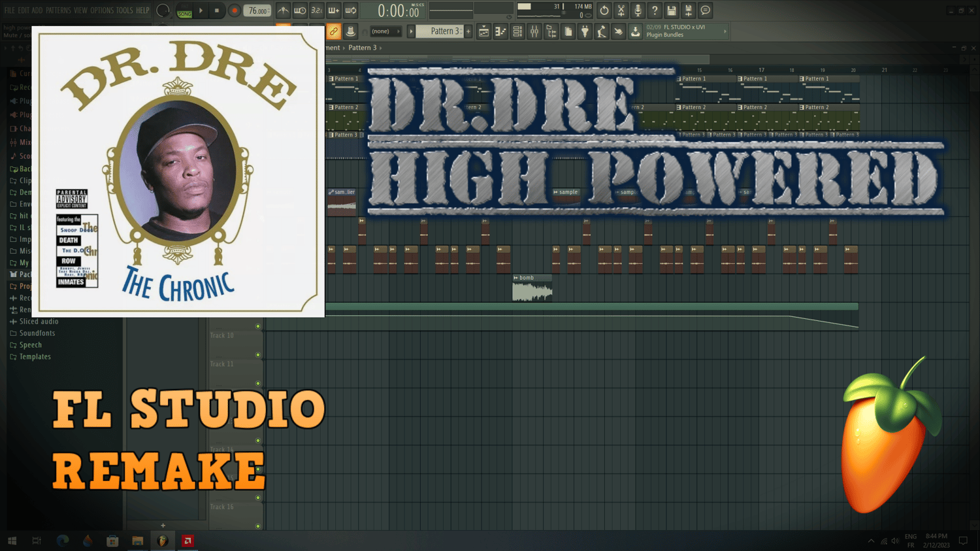This screenshot has height=551, width=980.
Task: Click the 76.000 tempo field
Action: (x=257, y=10)
